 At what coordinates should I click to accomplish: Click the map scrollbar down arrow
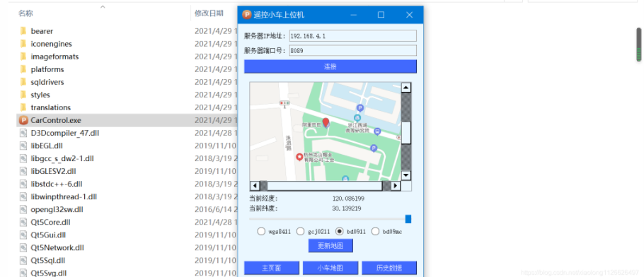pyautogui.click(x=406, y=176)
